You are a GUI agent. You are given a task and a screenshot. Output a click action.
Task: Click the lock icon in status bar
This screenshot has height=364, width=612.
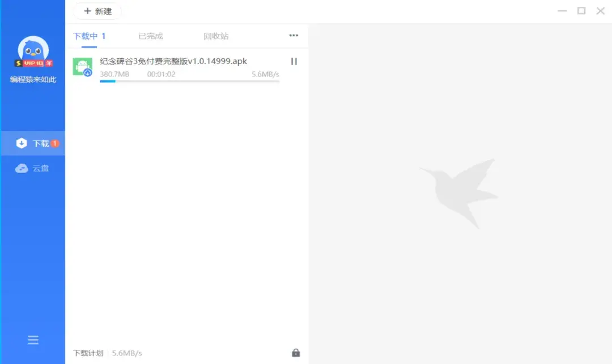(296, 353)
